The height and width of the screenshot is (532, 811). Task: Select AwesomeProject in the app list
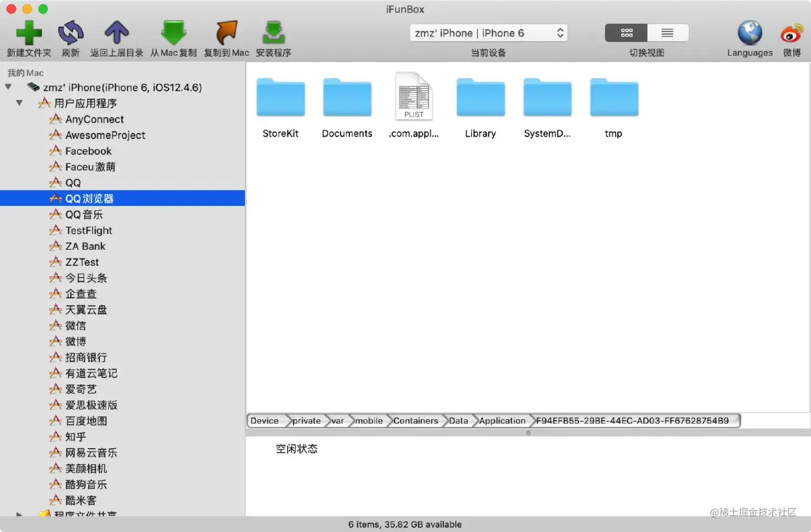coord(105,135)
